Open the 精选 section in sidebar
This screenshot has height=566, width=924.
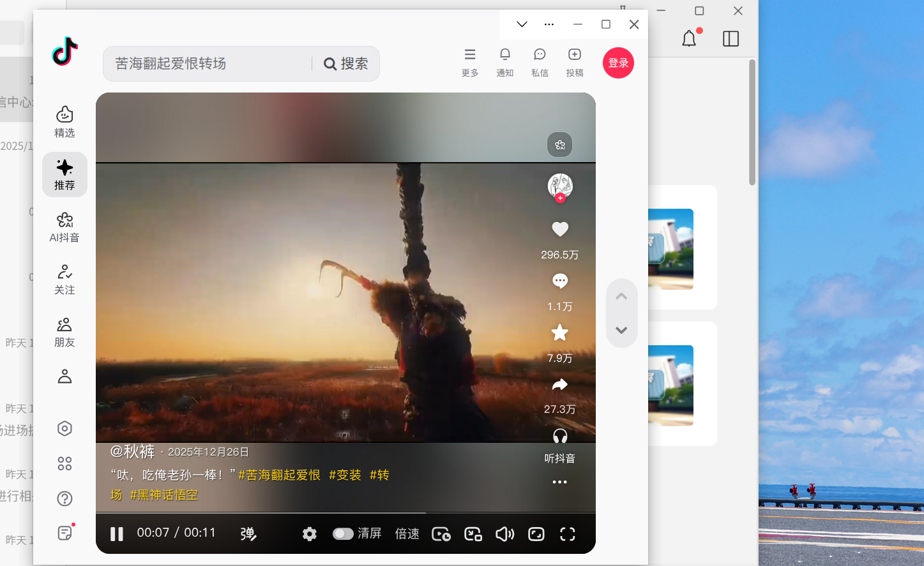64,122
